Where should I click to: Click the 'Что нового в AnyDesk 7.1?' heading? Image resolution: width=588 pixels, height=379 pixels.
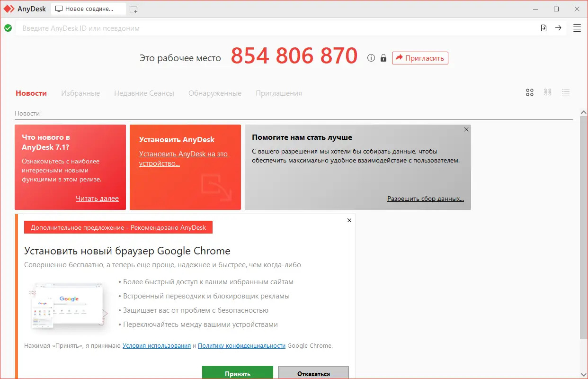46,142
